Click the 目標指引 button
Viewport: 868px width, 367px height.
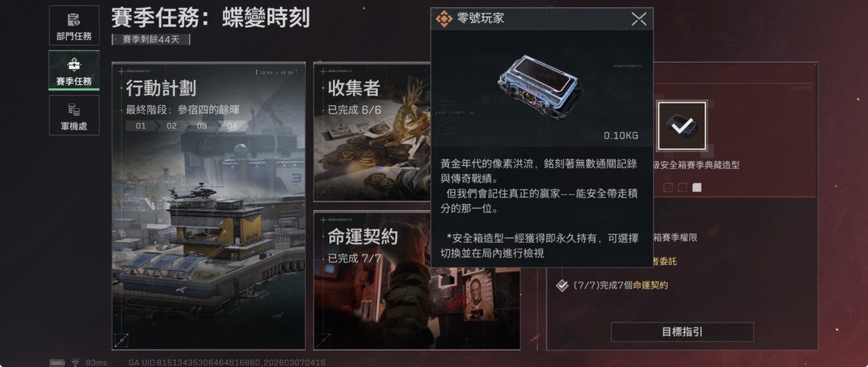click(x=682, y=332)
